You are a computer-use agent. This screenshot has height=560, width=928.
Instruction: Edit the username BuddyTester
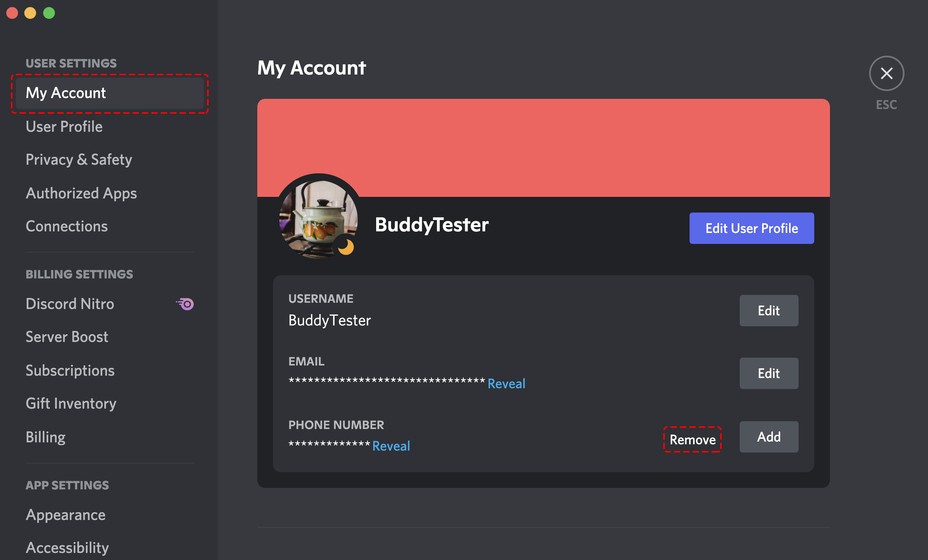pos(768,310)
